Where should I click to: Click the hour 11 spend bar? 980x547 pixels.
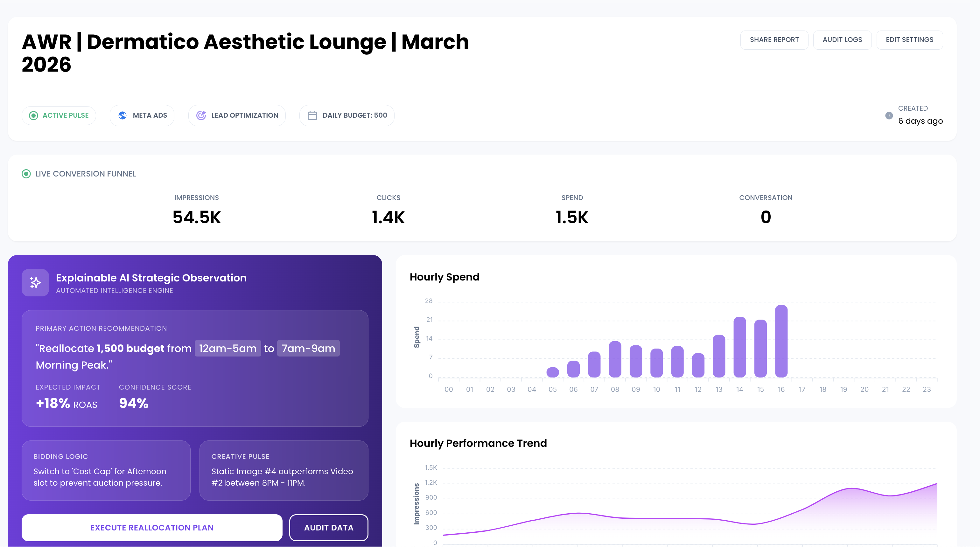[677, 362]
